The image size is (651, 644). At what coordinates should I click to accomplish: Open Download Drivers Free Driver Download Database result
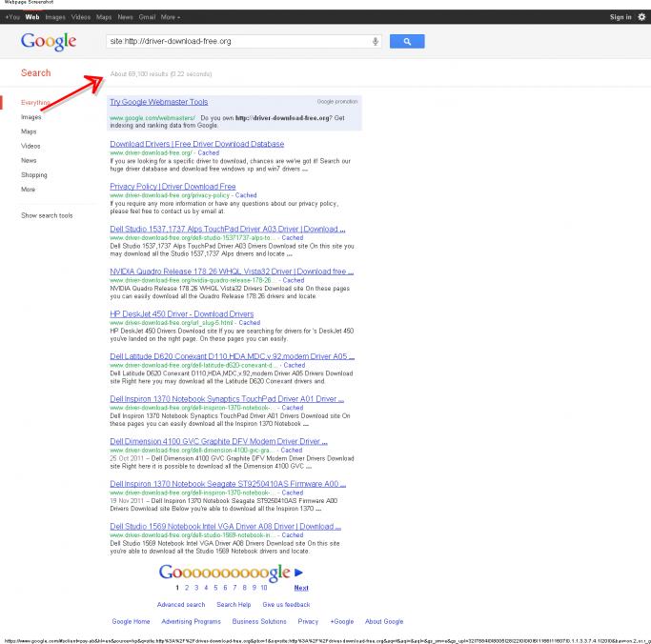pyautogui.click(x=196, y=144)
